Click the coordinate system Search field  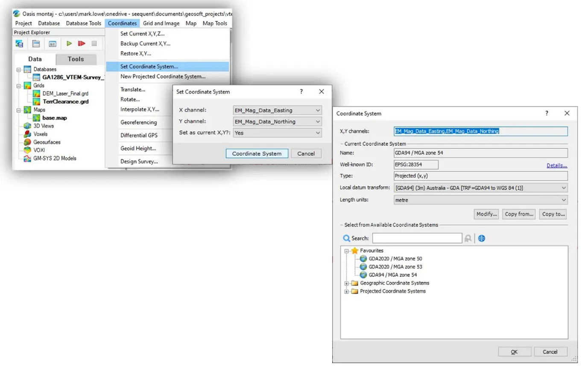pos(417,238)
